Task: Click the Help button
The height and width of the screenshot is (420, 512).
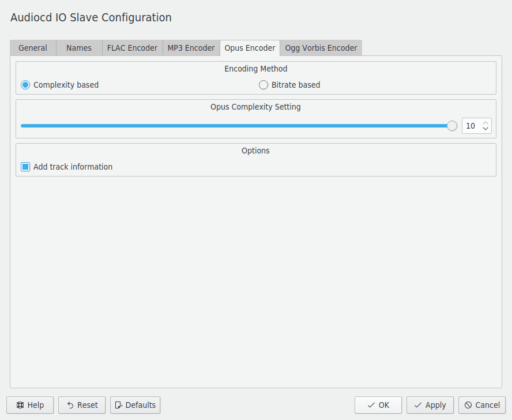Action: point(30,405)
